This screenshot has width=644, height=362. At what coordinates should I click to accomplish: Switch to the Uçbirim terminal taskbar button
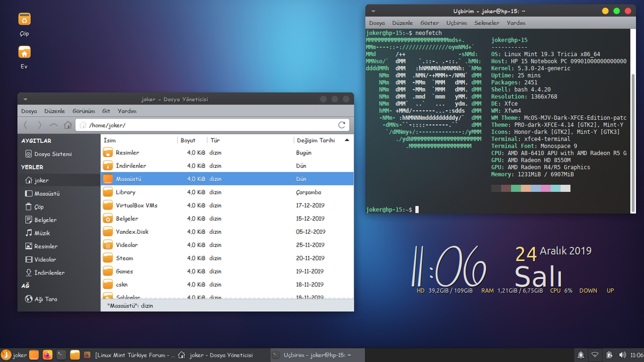pos(317,355)
